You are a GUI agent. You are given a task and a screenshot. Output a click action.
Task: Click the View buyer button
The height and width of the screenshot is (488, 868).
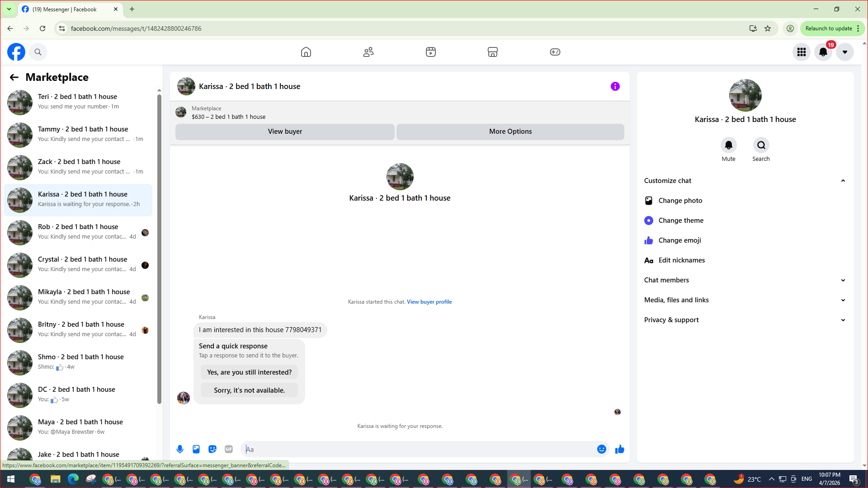pyautogui.click(x=285, y=131)
